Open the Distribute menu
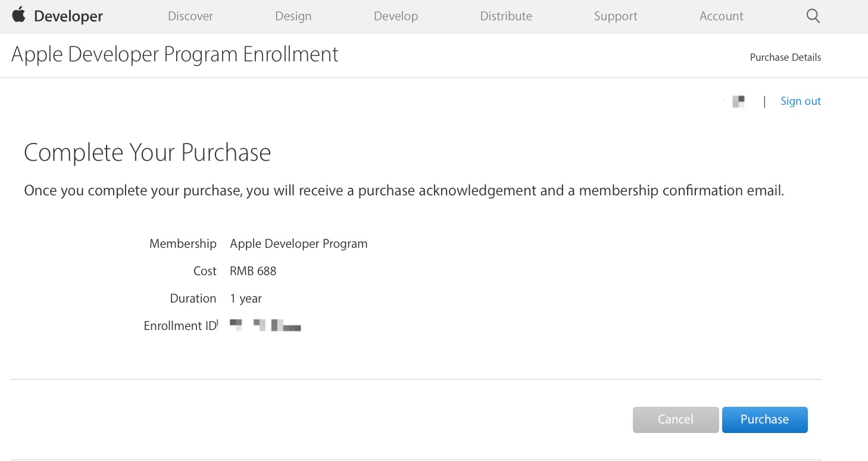The width and height of the screenshot is (868, 461). point(506,16)
